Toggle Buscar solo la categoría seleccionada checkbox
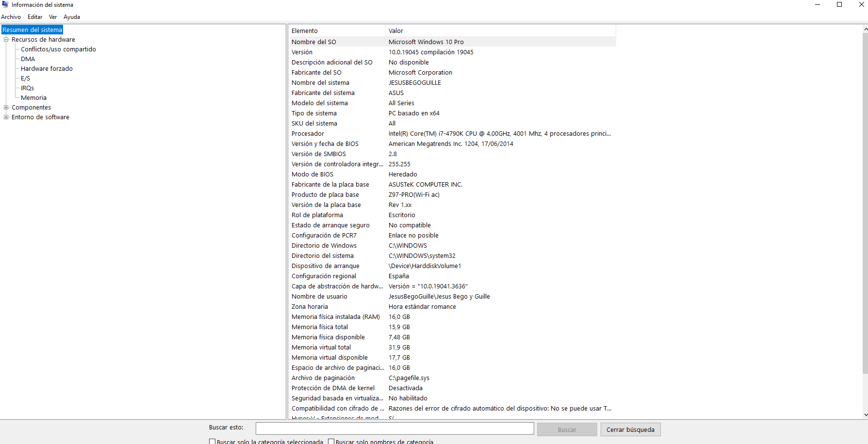868x444 pixels. pos(212,442)
